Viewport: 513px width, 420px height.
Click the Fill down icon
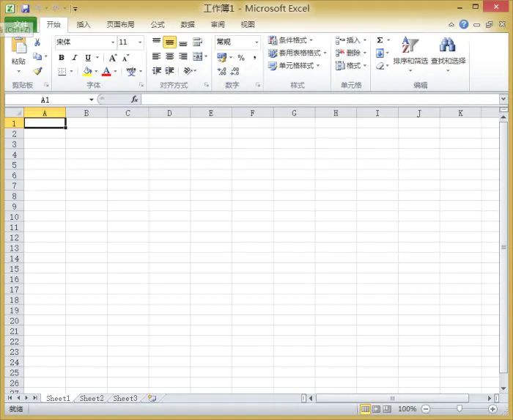380,53
